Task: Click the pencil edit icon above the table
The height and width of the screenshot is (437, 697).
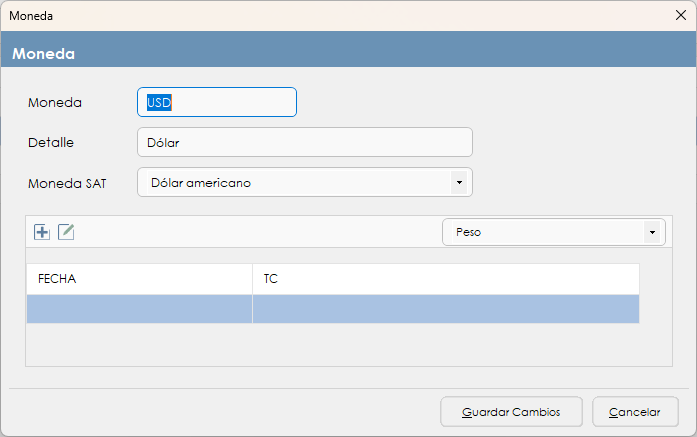Action: [66, 232]
